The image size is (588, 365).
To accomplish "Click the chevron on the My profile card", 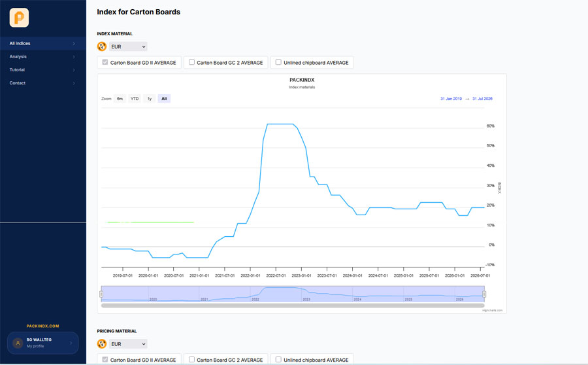I will [71, 343].
